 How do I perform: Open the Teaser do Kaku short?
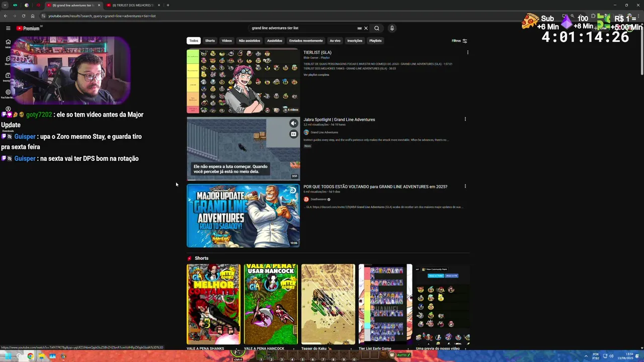[328, 304]
